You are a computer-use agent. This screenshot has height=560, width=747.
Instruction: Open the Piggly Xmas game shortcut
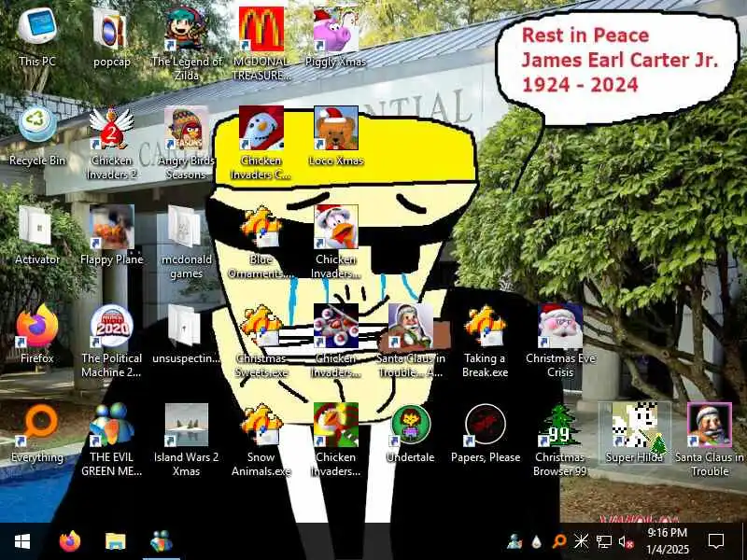coord(336,37)
